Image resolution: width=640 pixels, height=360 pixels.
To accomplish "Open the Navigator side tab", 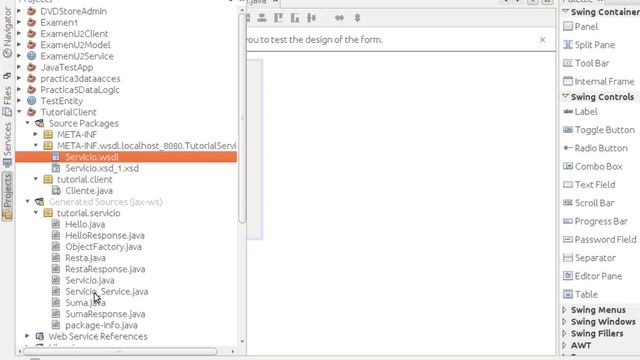I will tap(7, 33).
